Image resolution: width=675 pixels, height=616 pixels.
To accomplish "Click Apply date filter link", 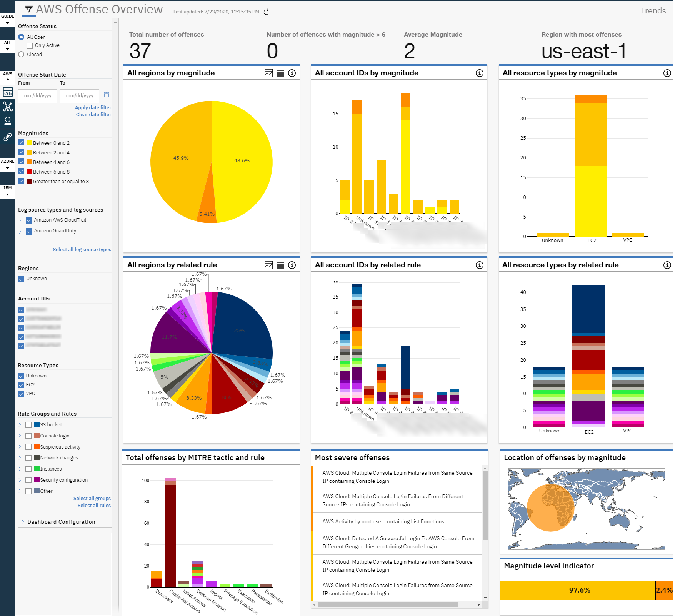I will [93, 108].
